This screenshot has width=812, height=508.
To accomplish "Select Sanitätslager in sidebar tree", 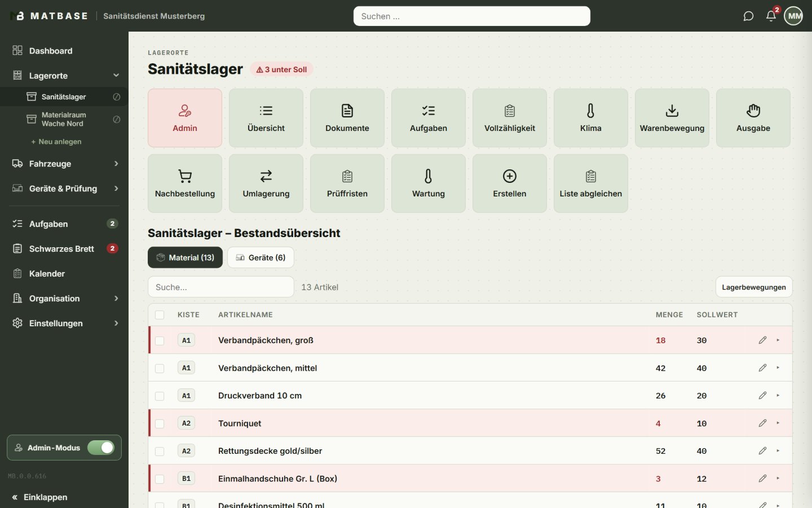I will tap(63, 97).
